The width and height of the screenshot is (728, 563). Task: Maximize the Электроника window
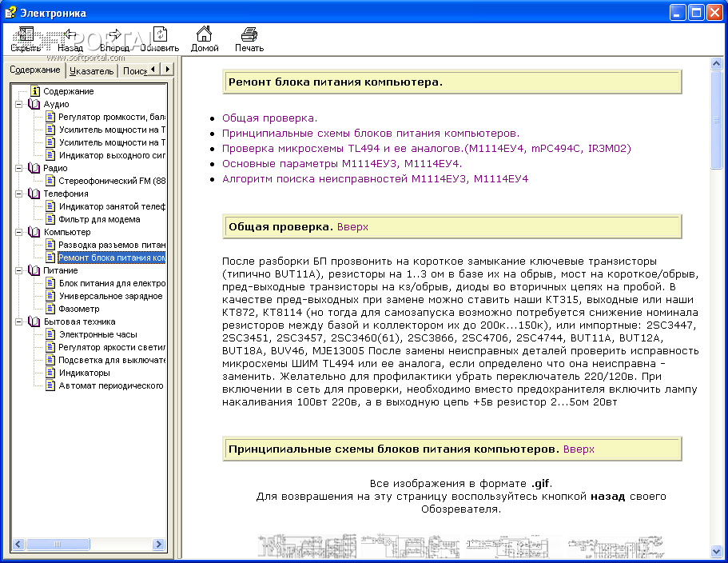(x=696, y=13)
